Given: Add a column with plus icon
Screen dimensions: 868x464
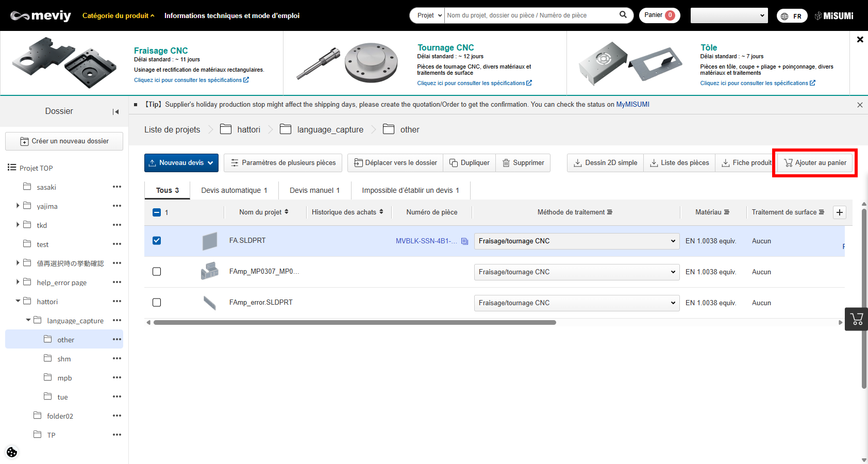Looking at the screenshot, I should [x=840, y=212].
